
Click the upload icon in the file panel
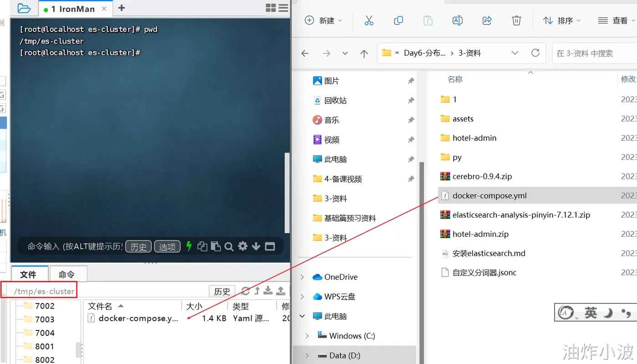click(x=281, y=291)
